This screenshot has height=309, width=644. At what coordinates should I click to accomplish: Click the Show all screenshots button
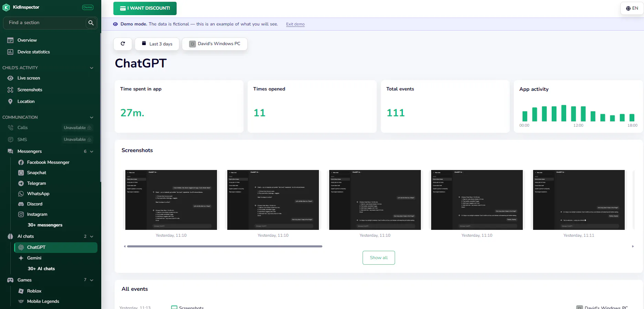point(379,258)
